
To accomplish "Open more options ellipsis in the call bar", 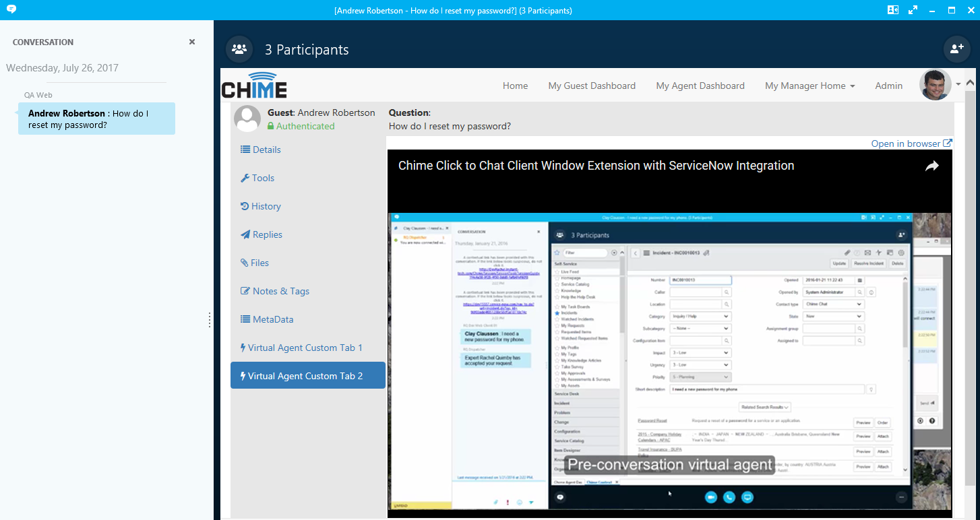I will pos(901,497).
